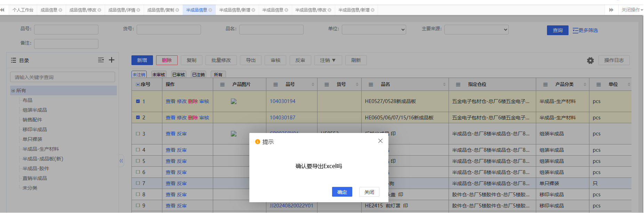Check row 7 checkbox
The image size is (644, 213).
click(x=138, y=183)
